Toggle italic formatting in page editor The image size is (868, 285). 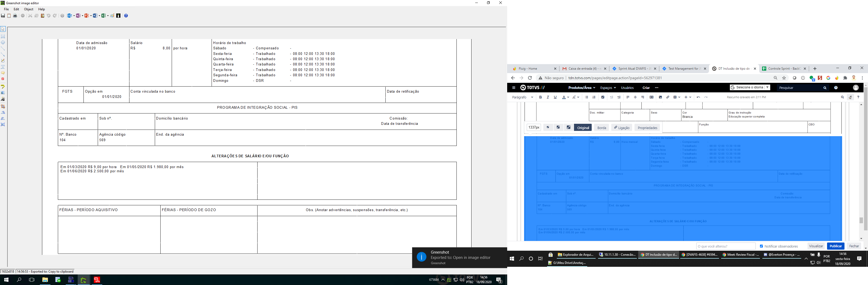(x=548, y=97)
